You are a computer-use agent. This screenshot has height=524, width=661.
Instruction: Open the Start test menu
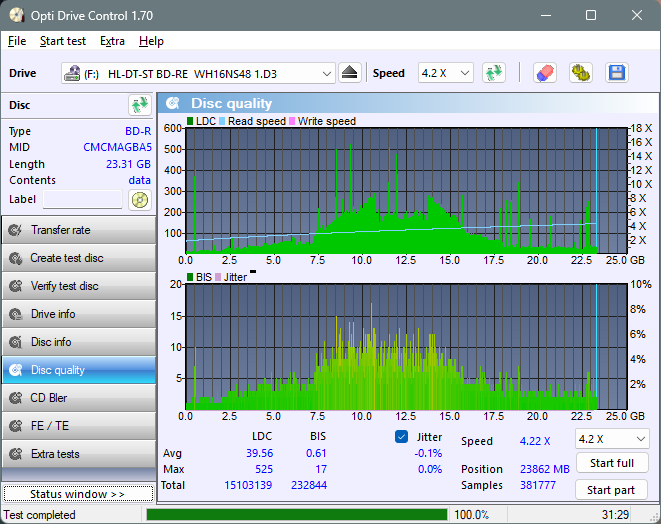63,41
